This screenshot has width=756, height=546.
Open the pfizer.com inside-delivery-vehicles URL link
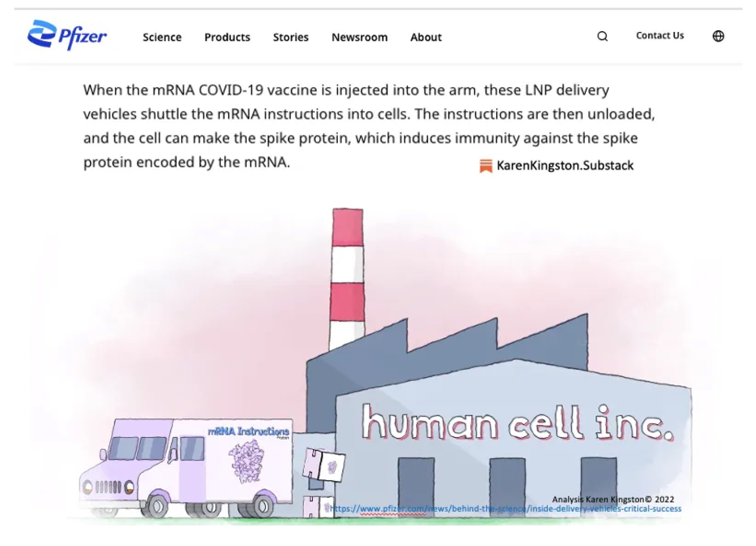click(x=506, y=509)
